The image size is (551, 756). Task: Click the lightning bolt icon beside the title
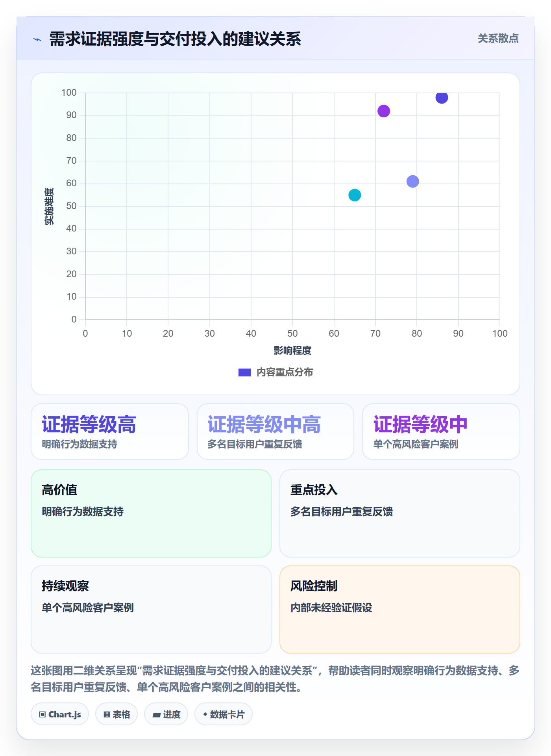(x=37, y=39)
